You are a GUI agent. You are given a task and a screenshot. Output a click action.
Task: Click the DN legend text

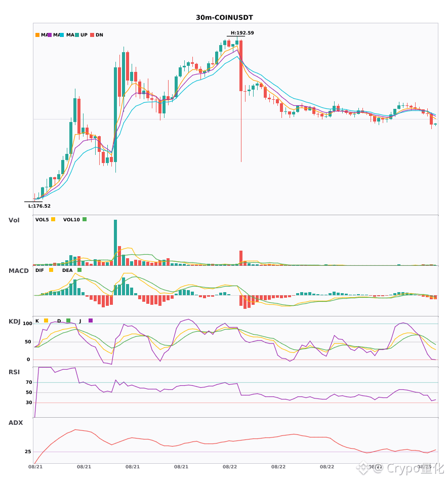(99, 35)
